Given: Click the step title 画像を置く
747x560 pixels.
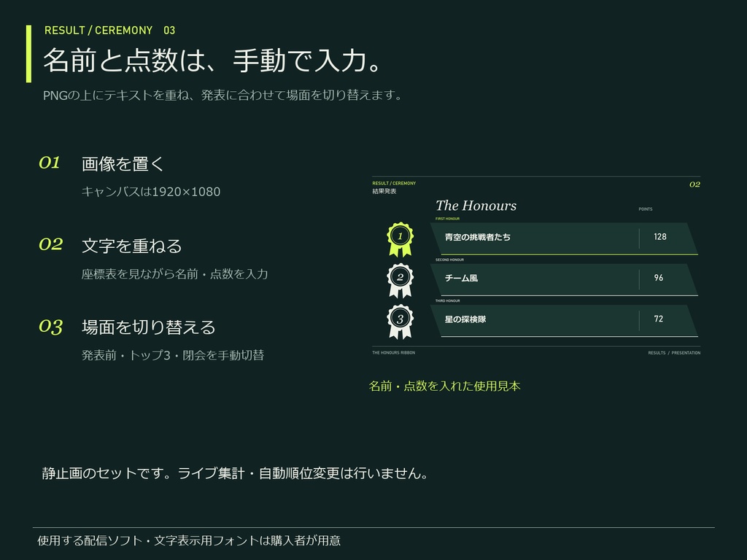Looking at the screenshot, I should (x=123, y=164).
